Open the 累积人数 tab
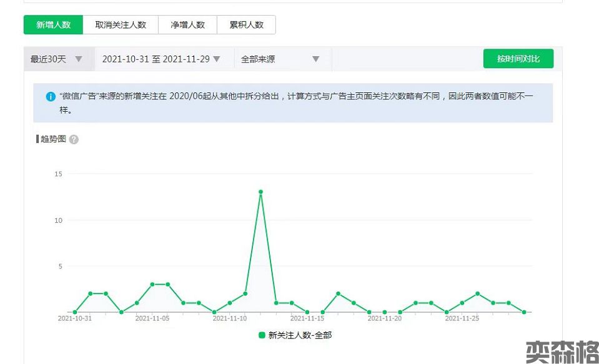Screen dimensions: 599x364 click(246, 25)
